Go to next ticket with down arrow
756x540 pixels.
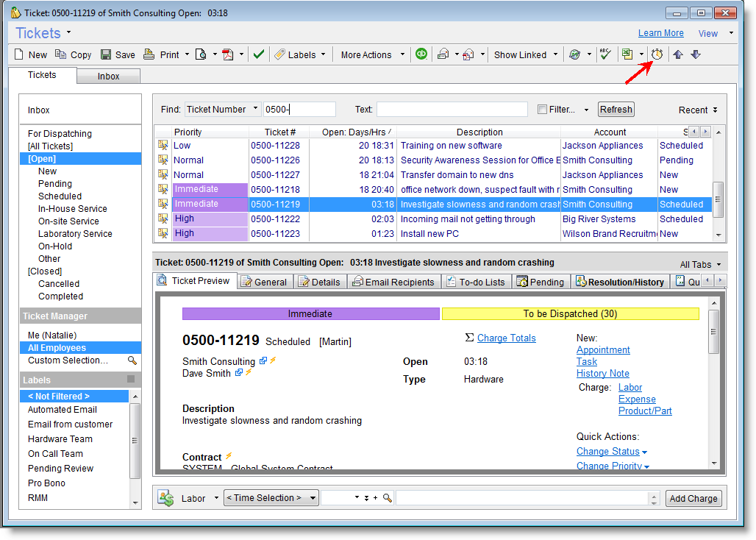[x=696, y=54]
